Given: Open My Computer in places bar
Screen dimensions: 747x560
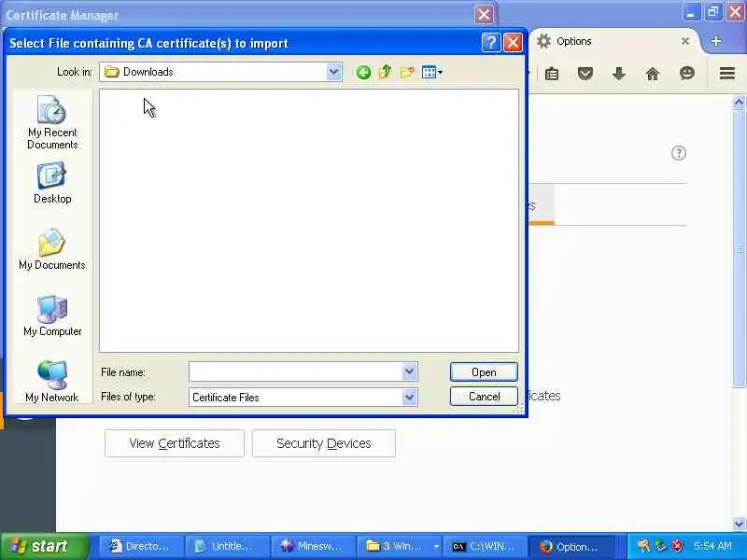Looking at the screenshot, I should [x=52, y=315].
